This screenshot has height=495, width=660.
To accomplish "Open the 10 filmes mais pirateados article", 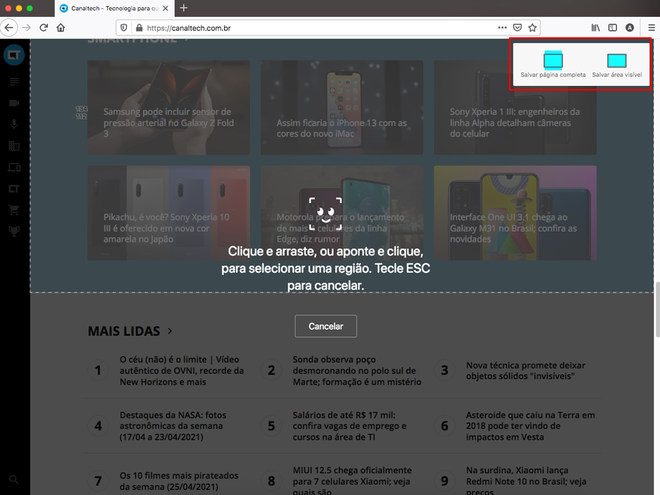I will [179, 481].
